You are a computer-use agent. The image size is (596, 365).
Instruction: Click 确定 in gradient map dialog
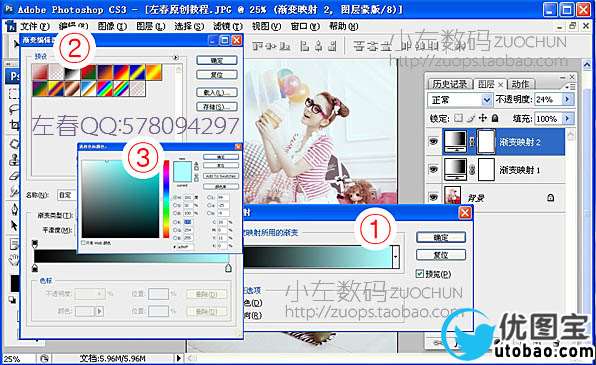click(x=441, y=238)
